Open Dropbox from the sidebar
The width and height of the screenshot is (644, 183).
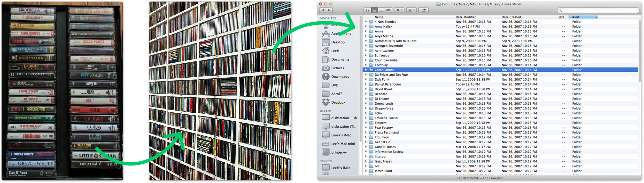point(338,103)
